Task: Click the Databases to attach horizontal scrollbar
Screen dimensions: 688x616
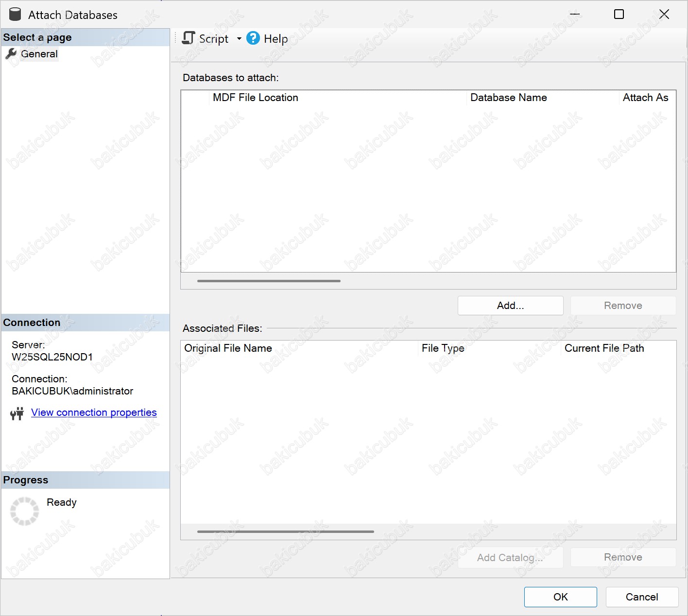Action: tap(269, 281)
